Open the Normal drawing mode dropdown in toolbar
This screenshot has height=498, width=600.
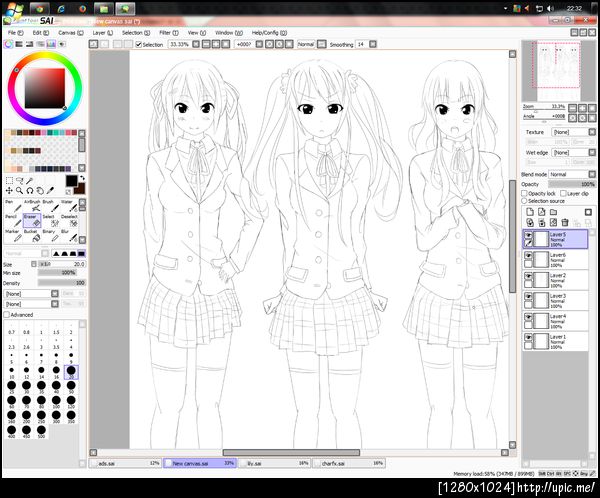pyautogui.click(x=321, y=44)
